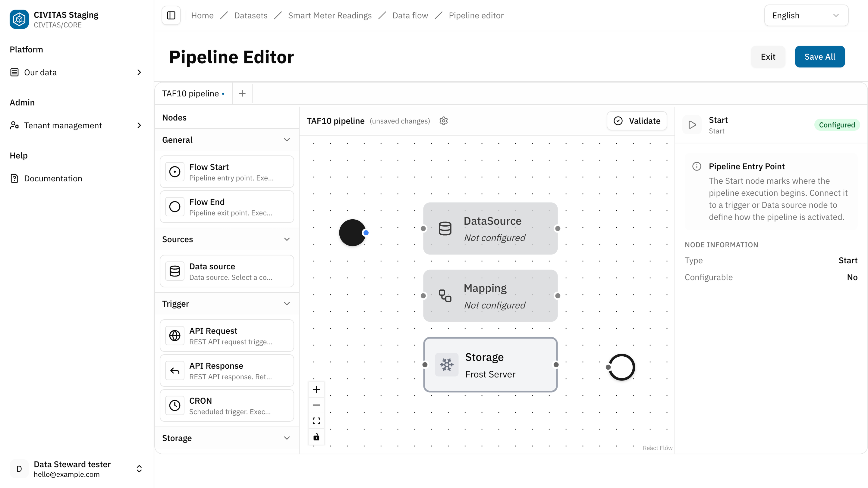The width and height of the screenshot is (868, 488).
Task: Select the API Response node icon
Action: (175, 371)
